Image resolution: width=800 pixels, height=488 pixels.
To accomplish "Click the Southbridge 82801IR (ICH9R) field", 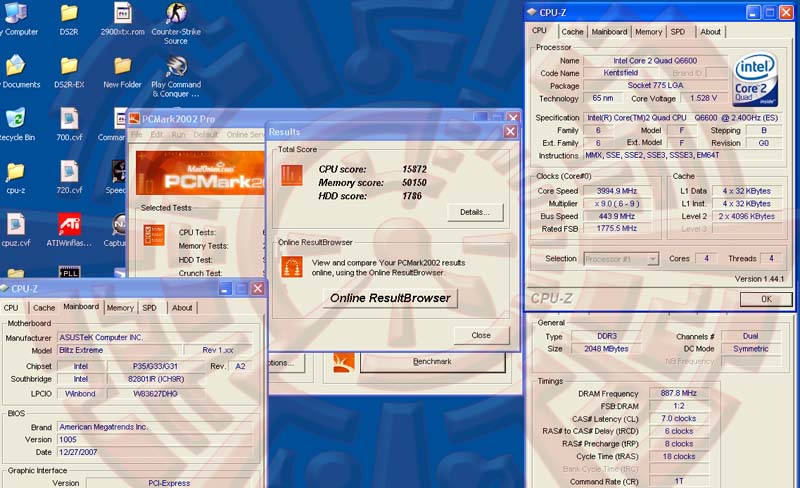I will (x=156, y=379).
